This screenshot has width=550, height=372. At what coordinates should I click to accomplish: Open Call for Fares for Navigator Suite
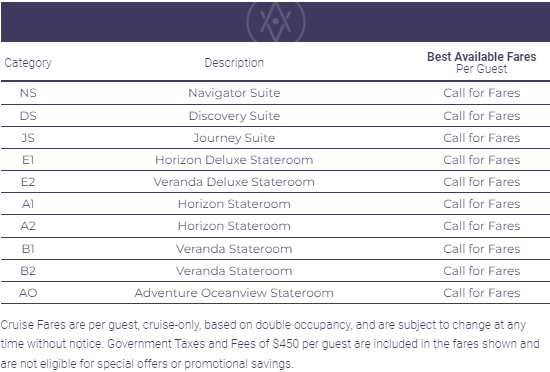pos(481,93)
